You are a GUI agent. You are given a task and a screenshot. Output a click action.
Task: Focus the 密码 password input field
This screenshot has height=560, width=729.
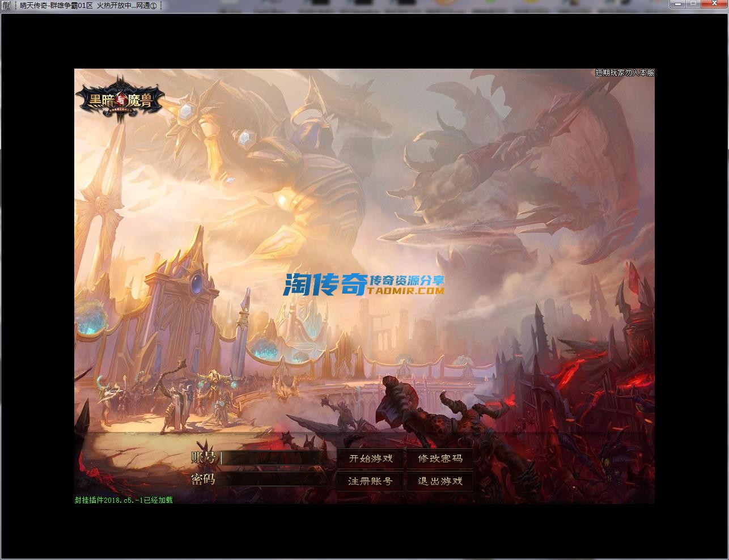tap(275, 480)
